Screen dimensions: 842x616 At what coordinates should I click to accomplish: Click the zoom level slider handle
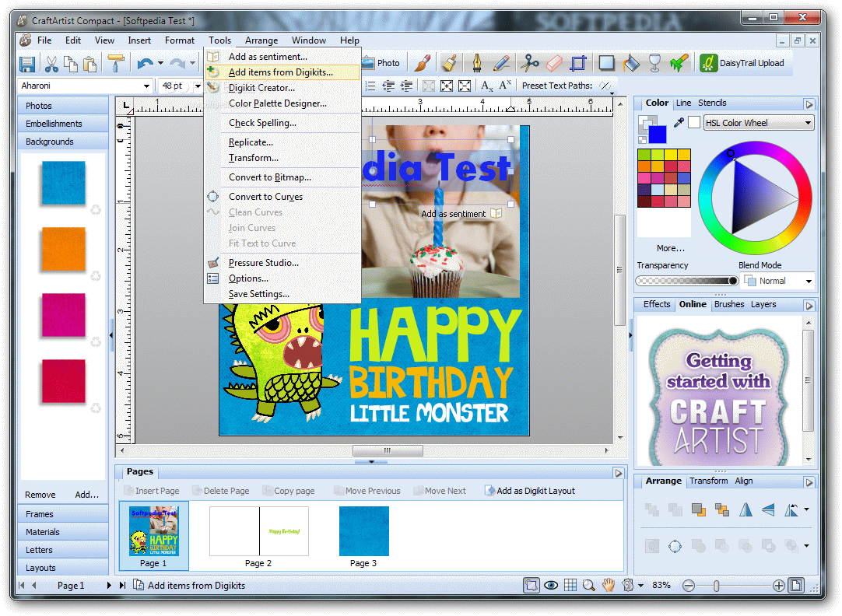click(716, 586)
